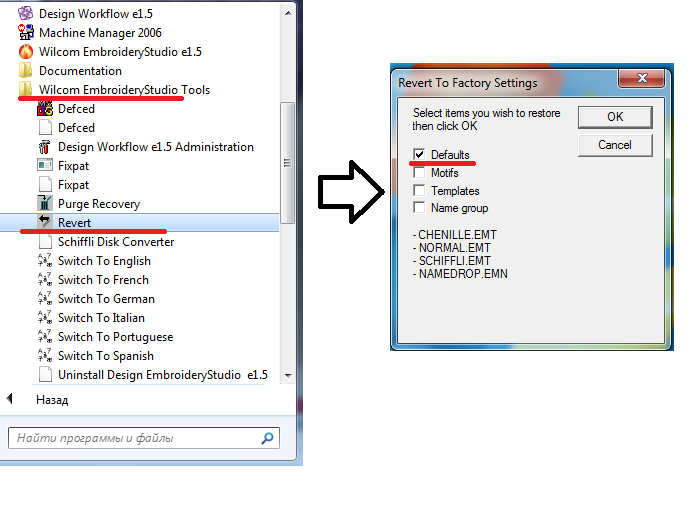Image resolution: width=697 pixels, height=511 pixels.
Task: Click the colorful Defced application icon
Action: pos(45,109)
